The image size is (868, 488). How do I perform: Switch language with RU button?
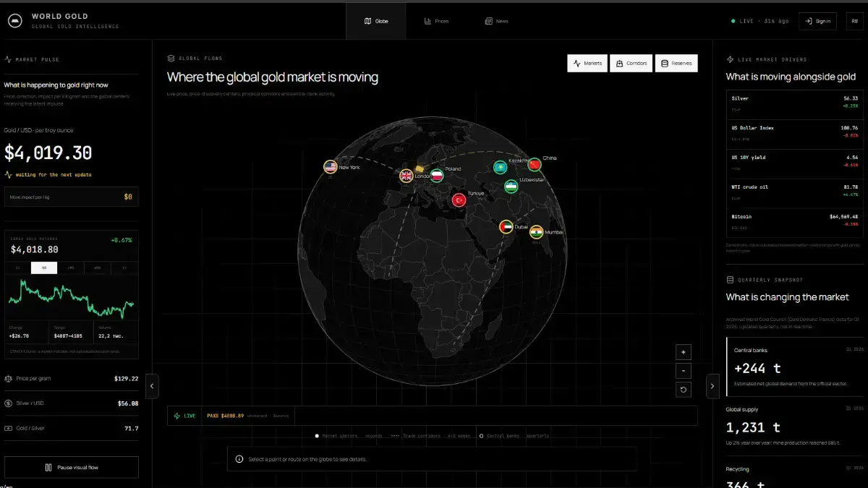pos(854,21)
